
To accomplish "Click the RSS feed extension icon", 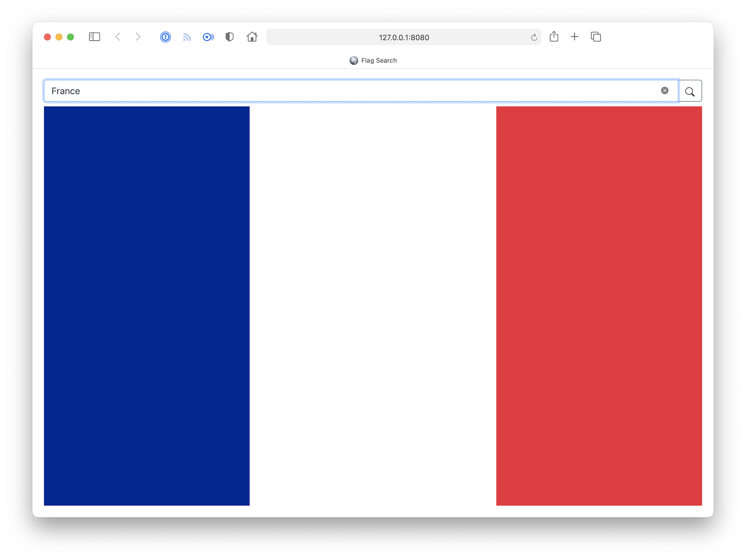I will [x=187, y=37].
